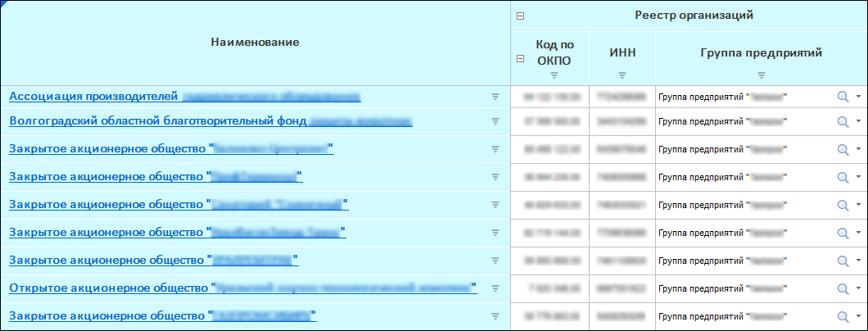
Task: Click filter icon under Код по ОКПО header
Action: click(x=554, y=76)
